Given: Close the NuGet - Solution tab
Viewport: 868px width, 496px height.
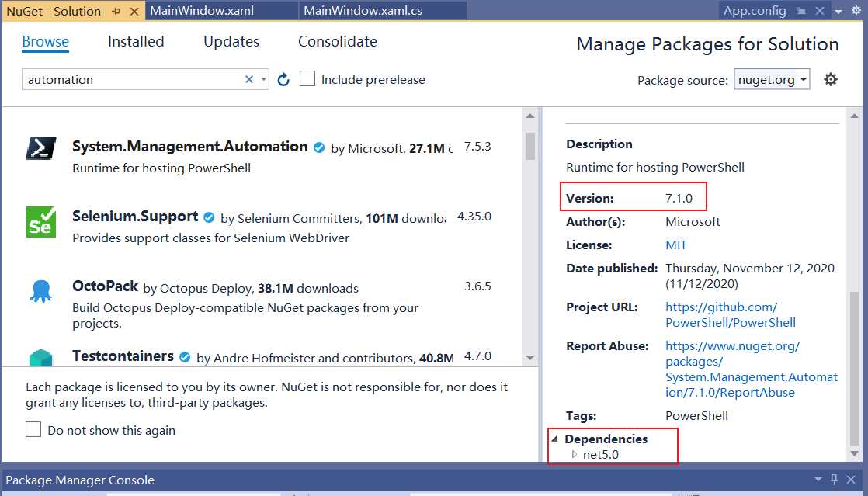Looking at the screenshot, I should point(134,11).
